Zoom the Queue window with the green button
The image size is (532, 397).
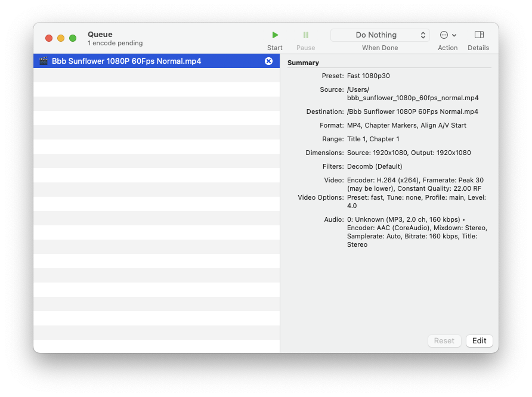73,38
